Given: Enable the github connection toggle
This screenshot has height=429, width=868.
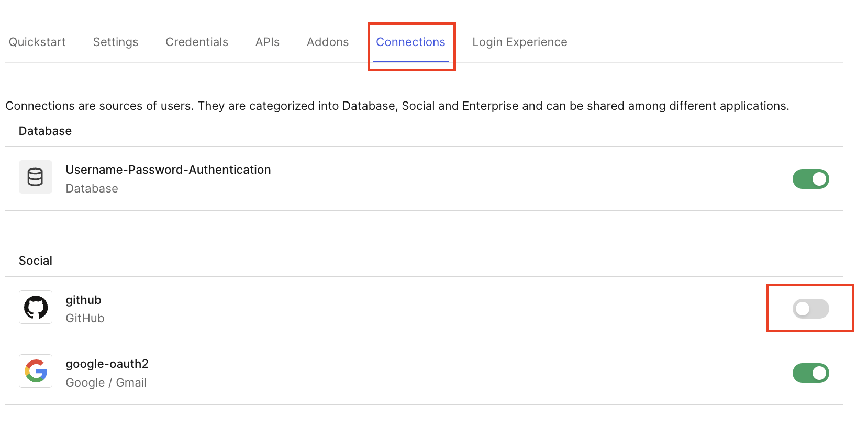Looking at the screenshot, I should tap(810, 309).
